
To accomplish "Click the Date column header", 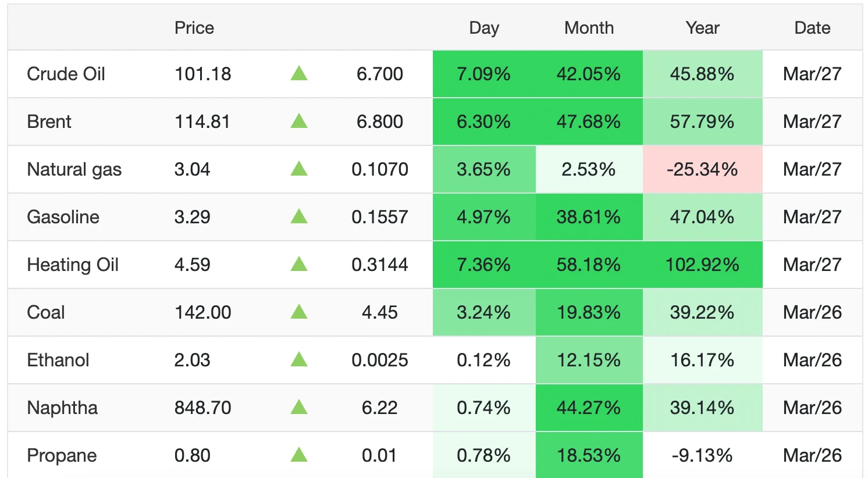I will coord(812,28).
